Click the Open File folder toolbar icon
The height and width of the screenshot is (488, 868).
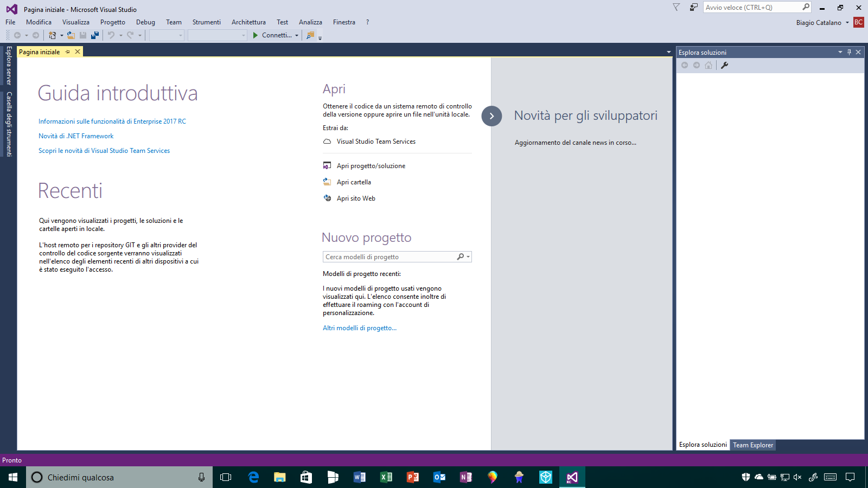point(71,35)
